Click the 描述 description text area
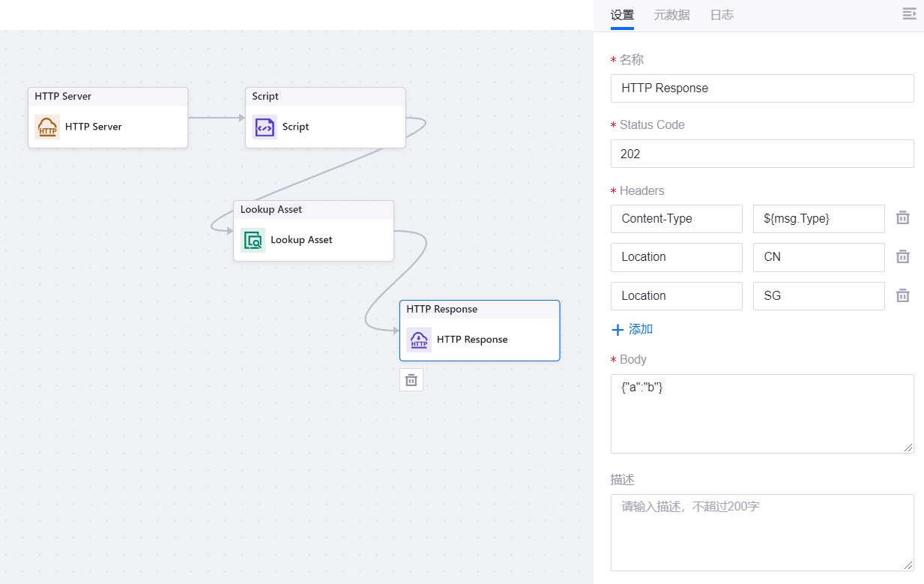Image resolution: width=924 pixels, height=584 pixels. [762, 532]
